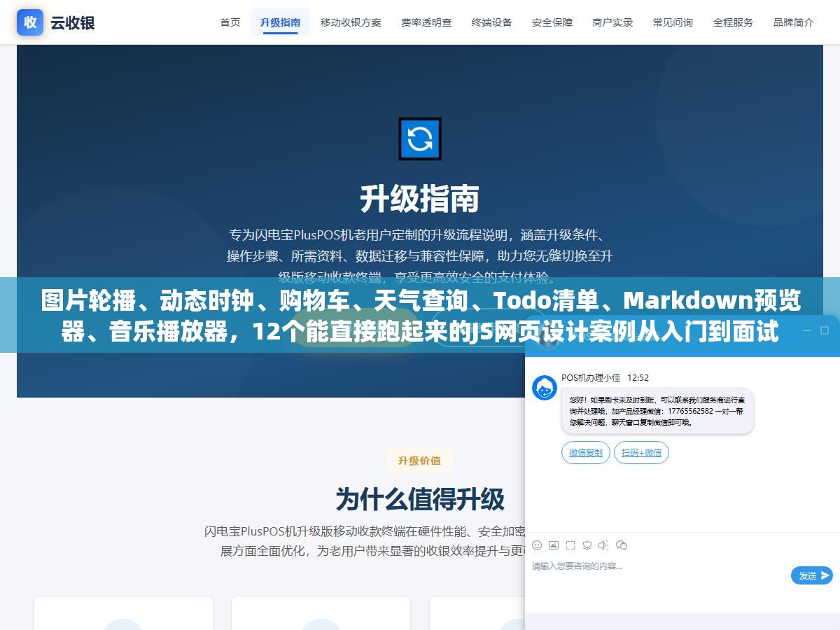
Task: Click the agent name POS机办理小佳
Action: point(591,378)
